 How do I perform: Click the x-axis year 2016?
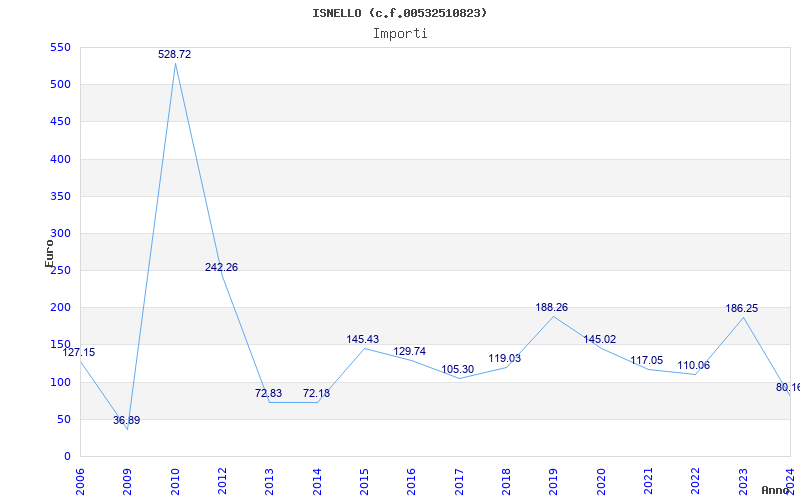(411, 482)
